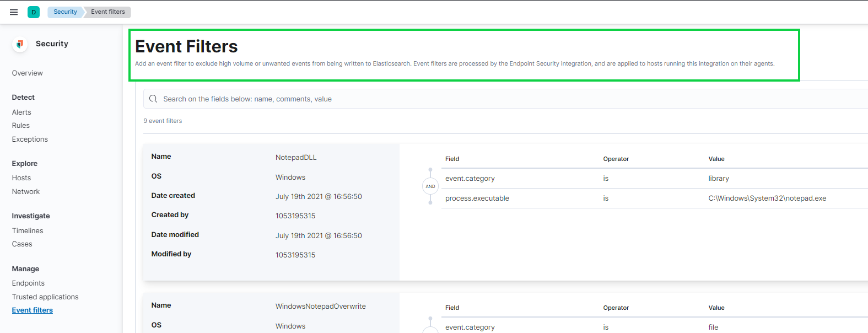Click the green D space avatar

pos(34,12)
